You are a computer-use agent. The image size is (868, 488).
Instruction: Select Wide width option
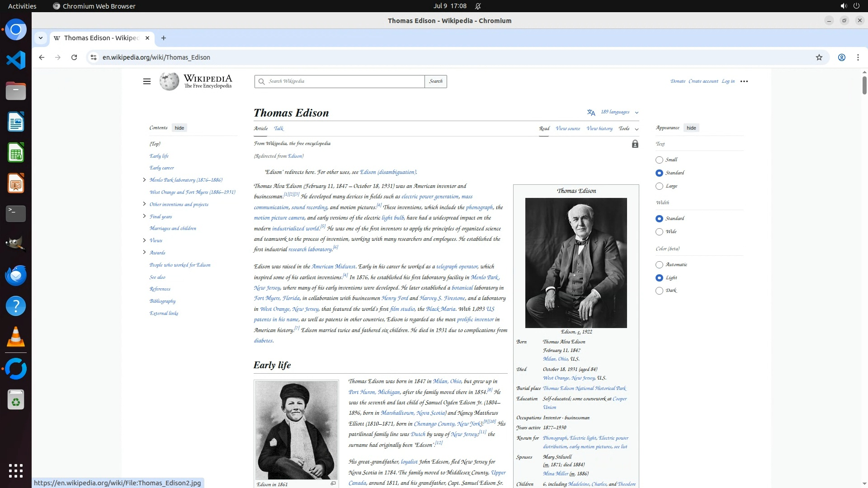click(659, 232)
